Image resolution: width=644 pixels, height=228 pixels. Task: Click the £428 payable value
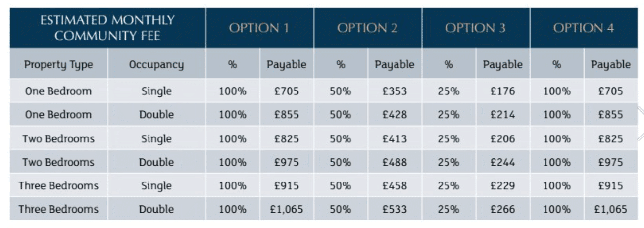click(395, 115)
